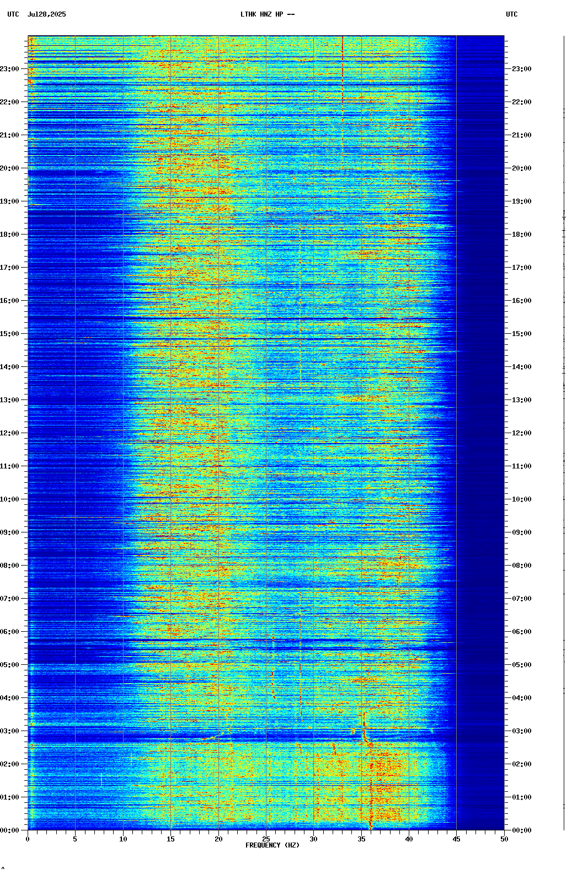Click the 10 Hz frequency tick label

(123, 839)
